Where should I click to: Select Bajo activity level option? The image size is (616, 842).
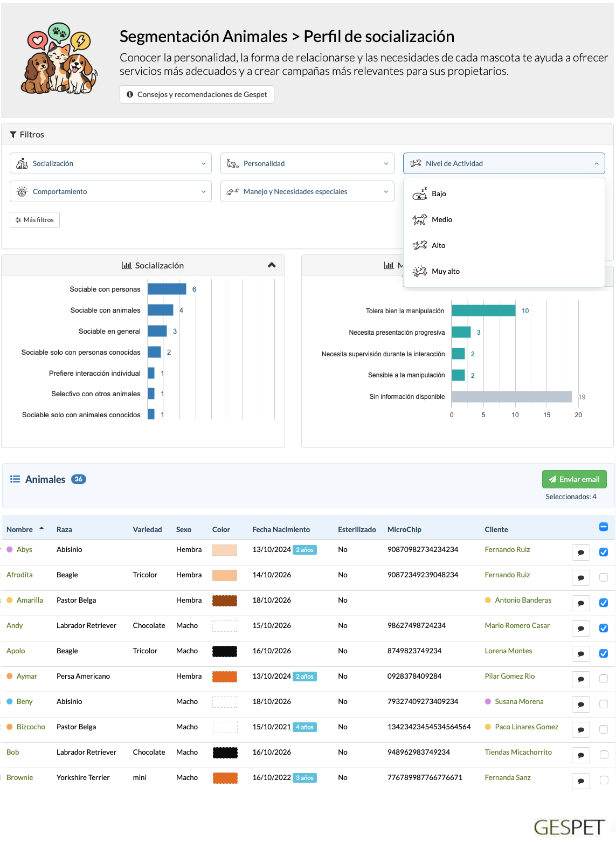[x=504, y=194]
